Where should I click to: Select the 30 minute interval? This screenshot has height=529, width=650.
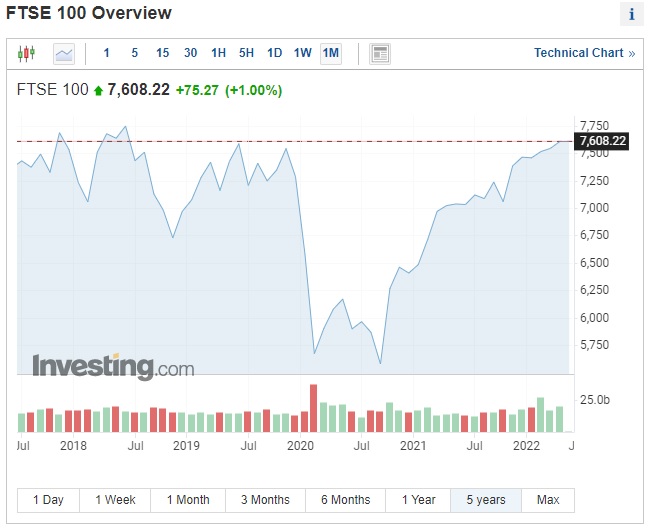pyautogui.click(x=191, y=53)
